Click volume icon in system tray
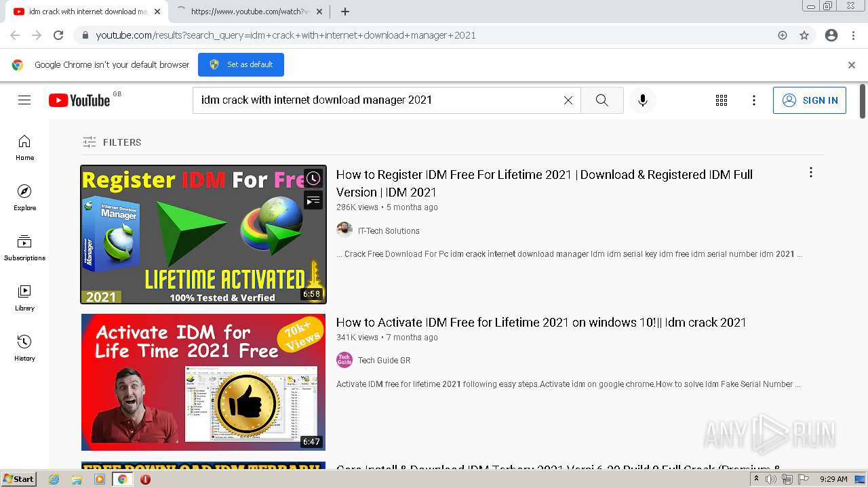Screen dimensions: 868x488 pos(770,479)
